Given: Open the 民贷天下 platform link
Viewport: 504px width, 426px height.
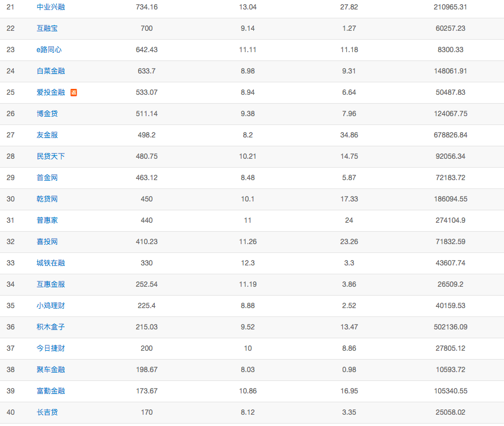Looking at the screenshot, I should [x=51, y=156].
